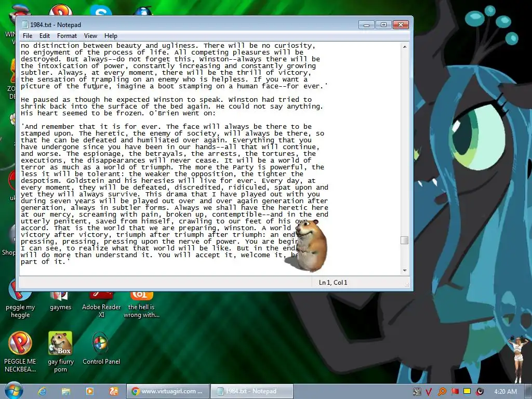This screenshot has width=532, height=399.
Task: Click the Skype desktop icon behind Notepad
Action: 101,11
